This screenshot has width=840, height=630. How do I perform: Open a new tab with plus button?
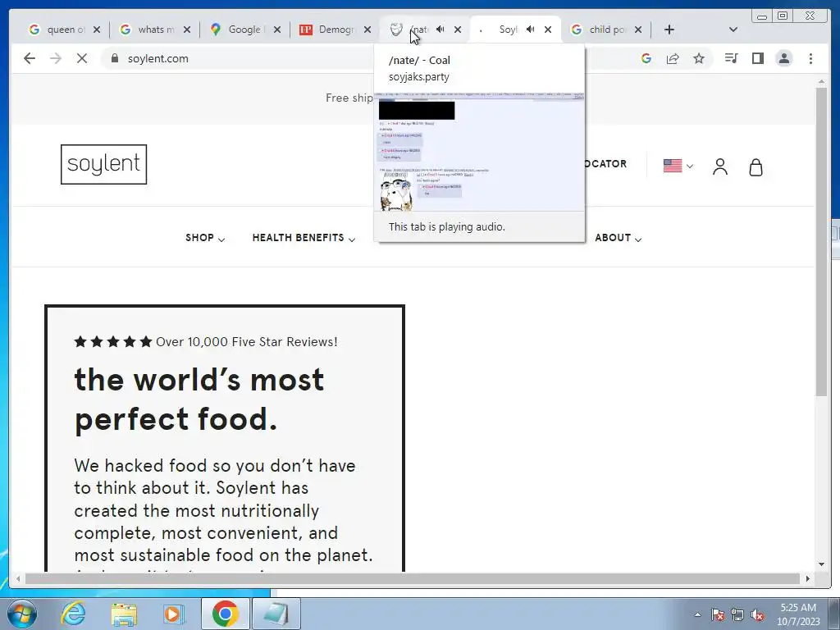click(669, 30)
